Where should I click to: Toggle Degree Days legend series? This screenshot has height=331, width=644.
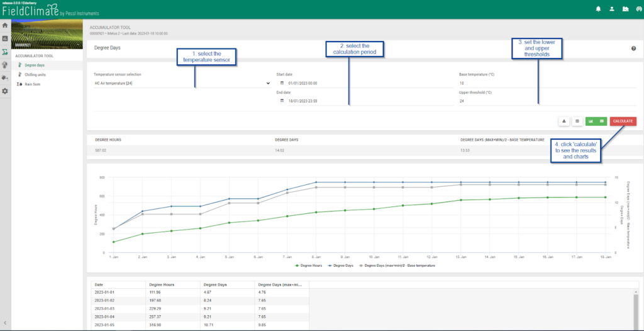point(341,266)
